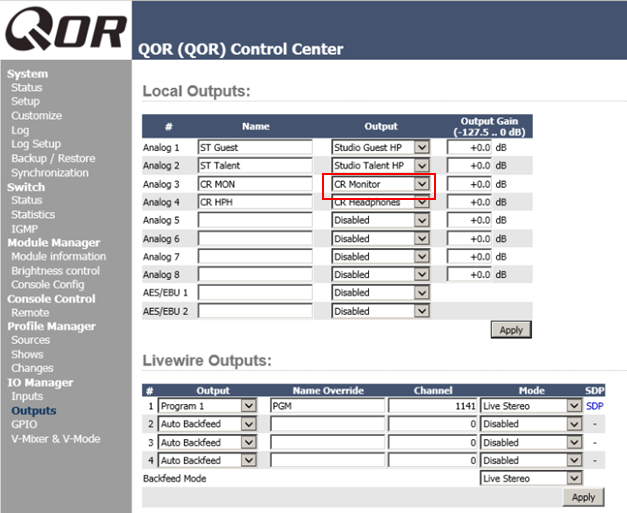
Task: Click Analog 2 name field ST Talent
Action: pos(255,166)
